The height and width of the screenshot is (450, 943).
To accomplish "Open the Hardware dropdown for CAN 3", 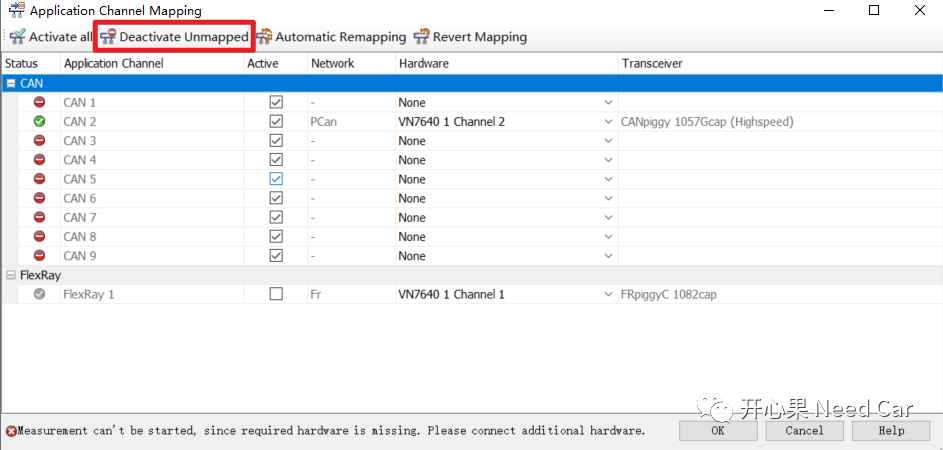I will coord(609,141).
